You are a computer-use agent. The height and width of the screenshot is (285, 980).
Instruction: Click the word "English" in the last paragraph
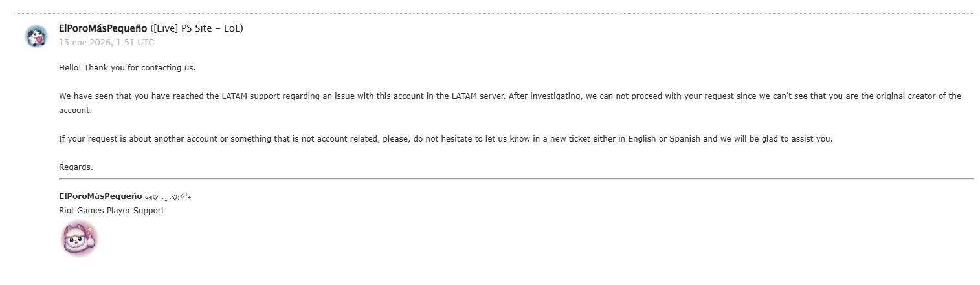[642, 139]
